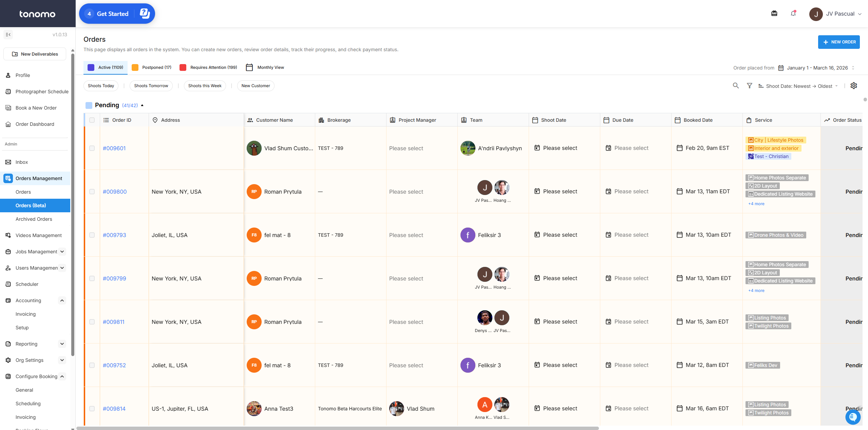Click the date range calendar icon
This screenshot has height=430, width=868.
pos(781,68)
